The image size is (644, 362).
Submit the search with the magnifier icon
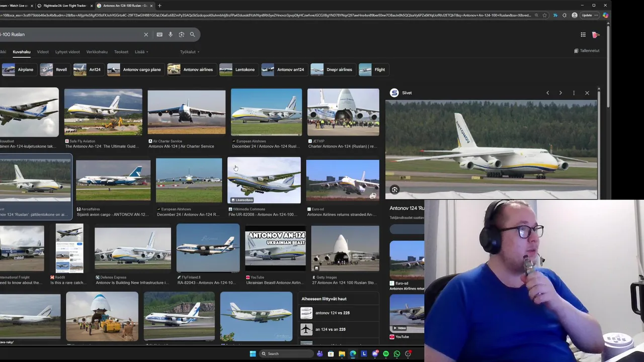(192, 35)
